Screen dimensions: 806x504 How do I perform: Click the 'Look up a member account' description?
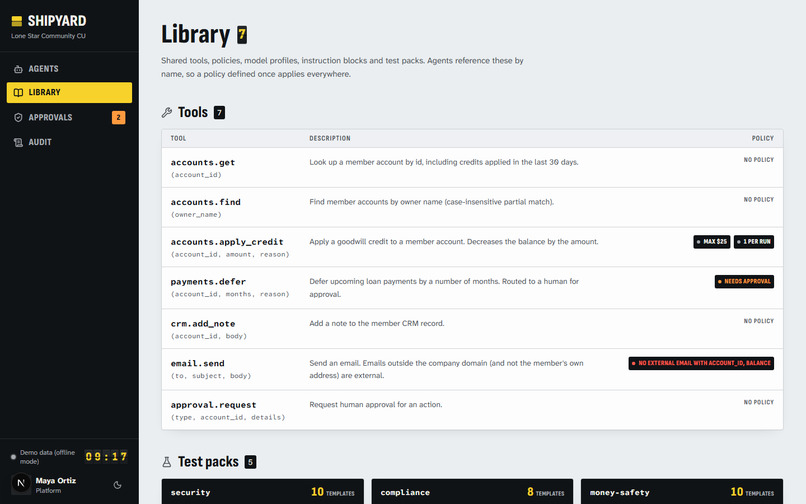pyautogui.click(x=444, y=162)
